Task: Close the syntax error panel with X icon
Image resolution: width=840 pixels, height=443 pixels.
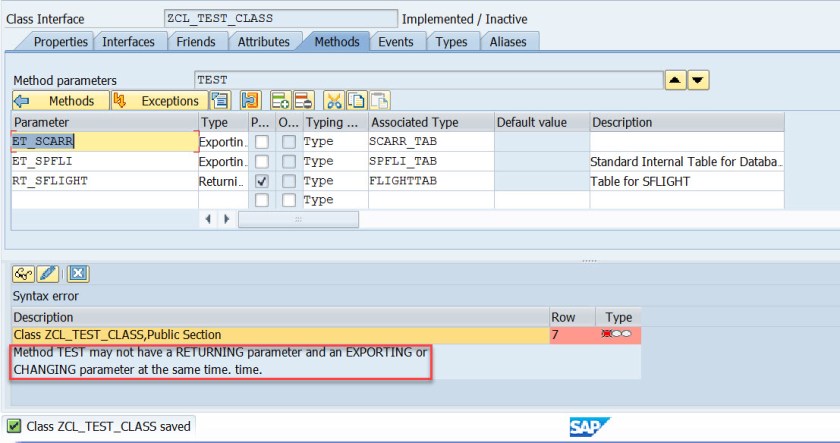Action: (x=78, y=274)
